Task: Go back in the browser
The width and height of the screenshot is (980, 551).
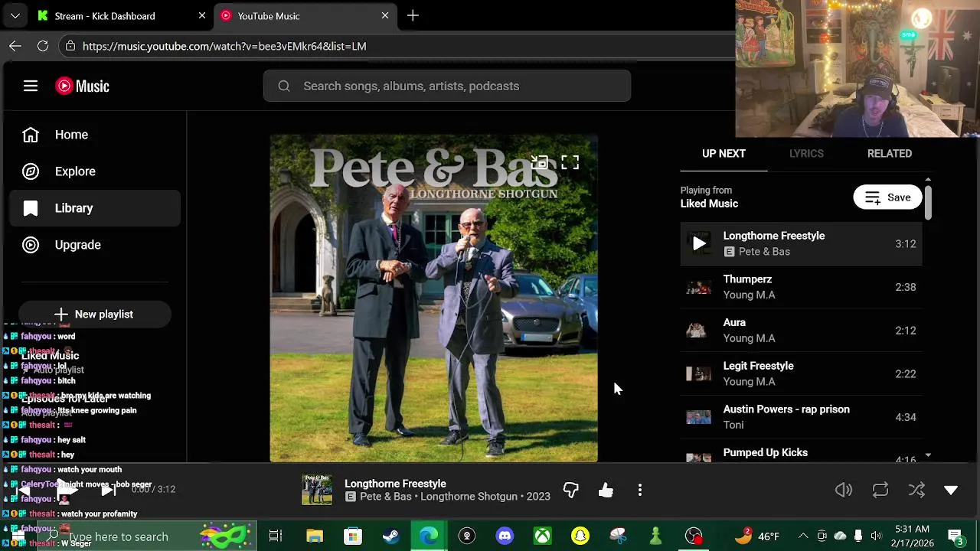Action: pyautogui.click(x=15, y=46)
